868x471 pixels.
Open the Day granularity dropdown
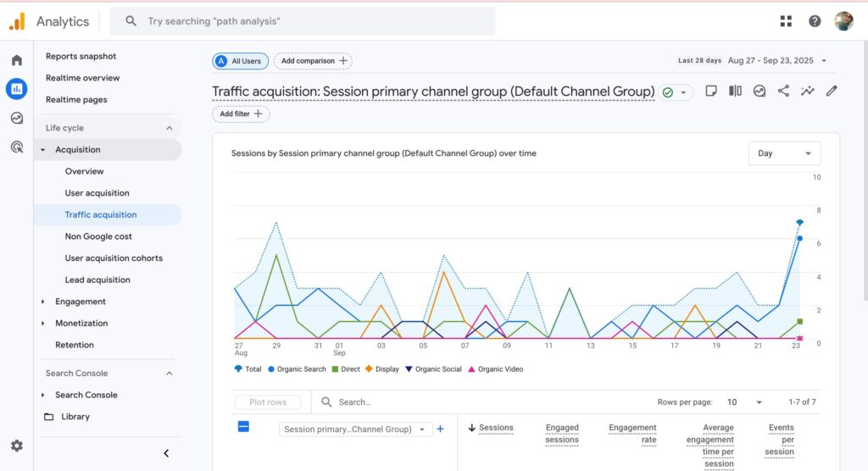coord(784,153)
